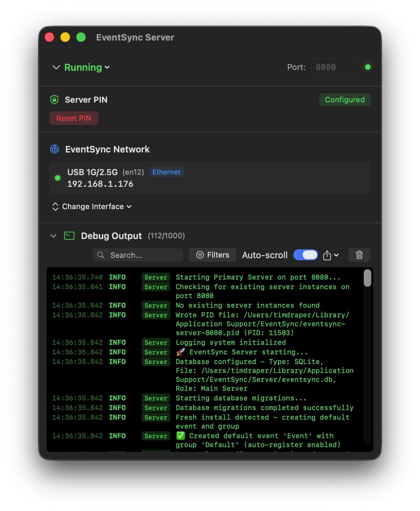Click the Server tag on the first log row
420x511 pixels.
click(156, 277)
